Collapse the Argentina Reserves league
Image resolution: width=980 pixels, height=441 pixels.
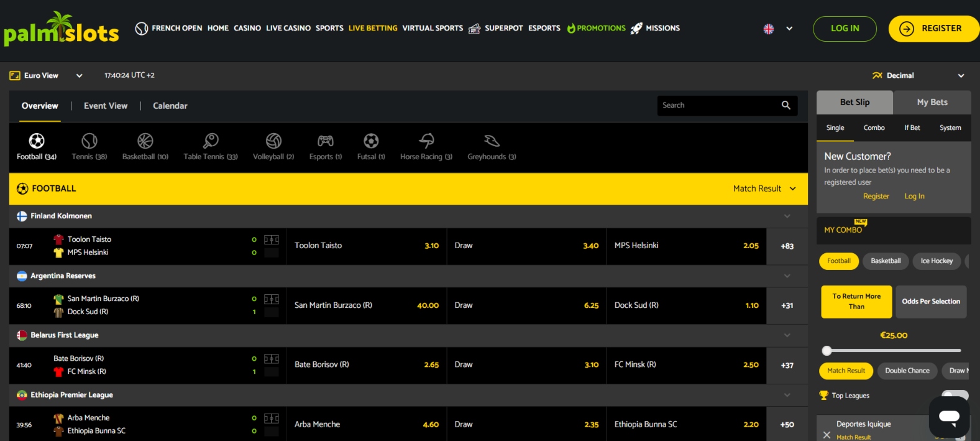[787, 276]
